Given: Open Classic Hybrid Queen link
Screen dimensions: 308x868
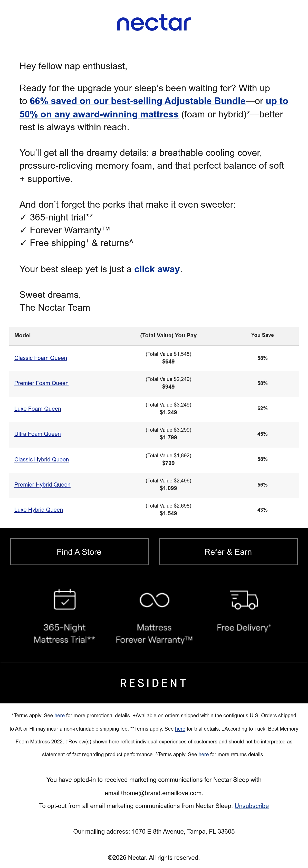Looking at the screenshot, I should pos(42,460).
